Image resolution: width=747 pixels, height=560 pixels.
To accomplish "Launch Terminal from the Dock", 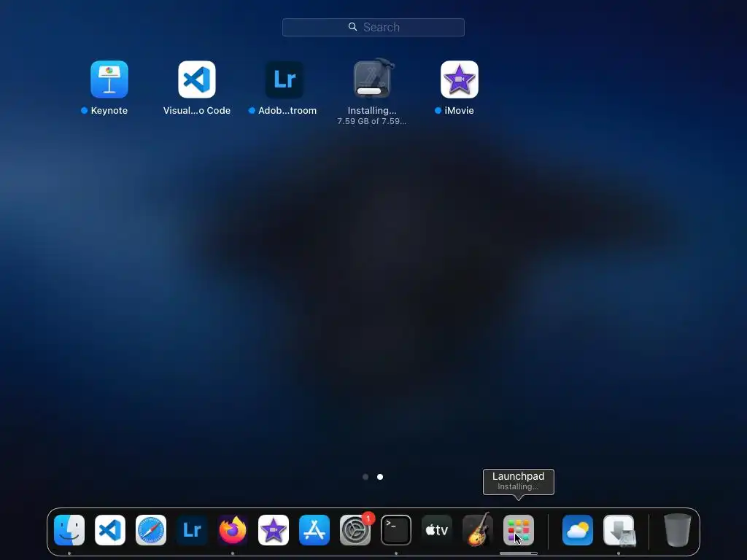I will [396, 530].
